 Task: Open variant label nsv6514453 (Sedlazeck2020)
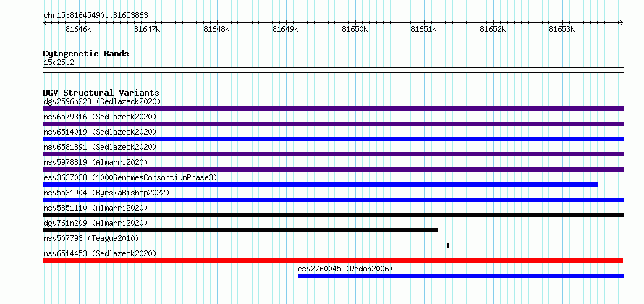coord(100,253)
